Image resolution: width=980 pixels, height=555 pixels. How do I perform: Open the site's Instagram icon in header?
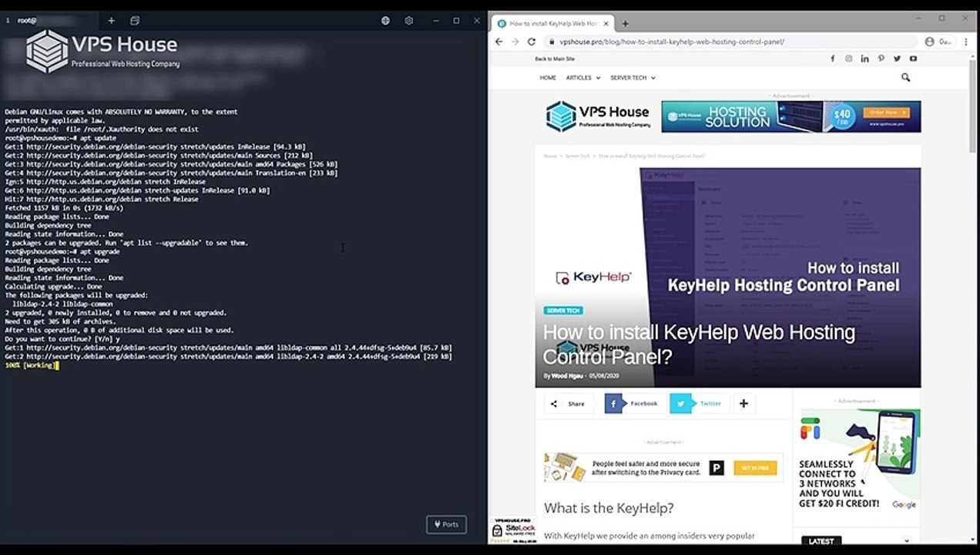pos(848,59)
